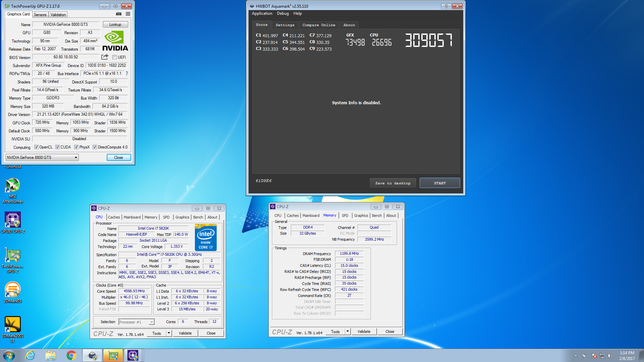
Task: Switch to Validation tab in GPU-Z
Action: pyautogui.click(x=58, y=15)
